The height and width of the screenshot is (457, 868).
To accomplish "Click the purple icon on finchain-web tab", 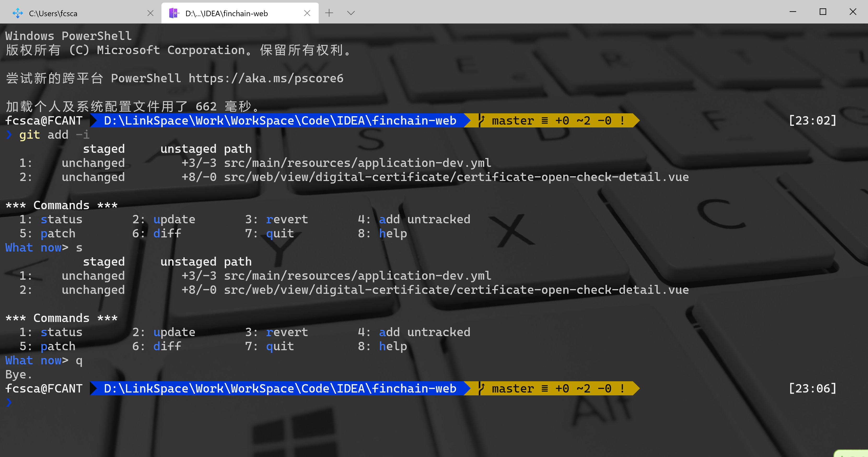I will pos(174,14).
